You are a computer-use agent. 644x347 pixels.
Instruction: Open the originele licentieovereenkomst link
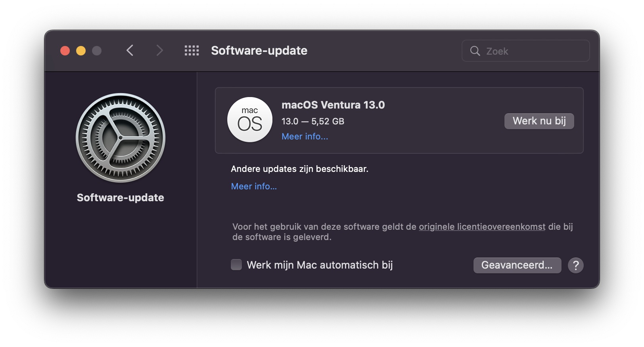coord(482,227)
